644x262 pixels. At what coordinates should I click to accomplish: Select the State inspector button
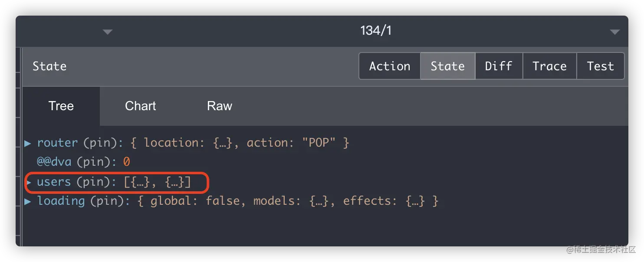pyautogui.click(x=447, y=66)
